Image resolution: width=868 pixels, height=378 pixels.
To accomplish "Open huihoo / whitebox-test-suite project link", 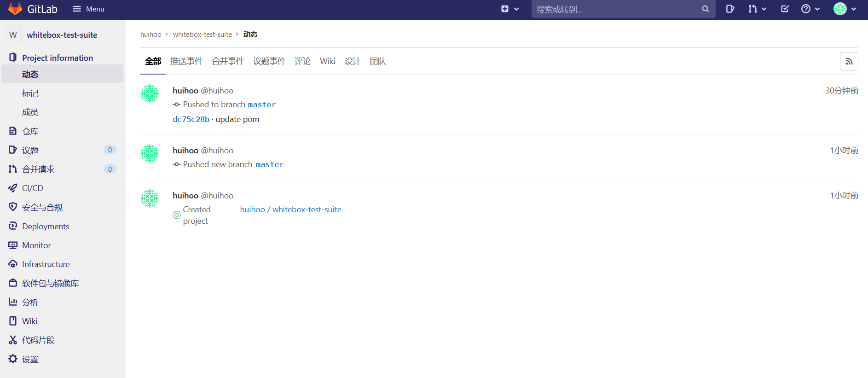I will (x=290, y=209).
